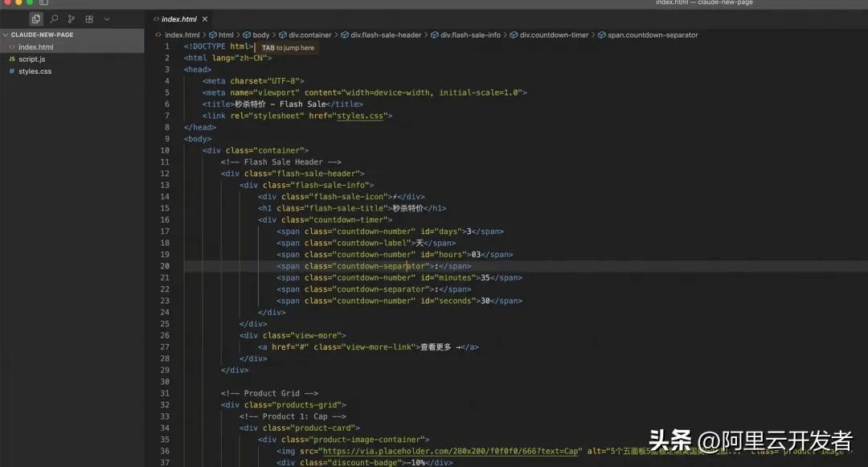868x467 pixels.
Task: Click the product-image-container div line
Action: coord(343,440)
